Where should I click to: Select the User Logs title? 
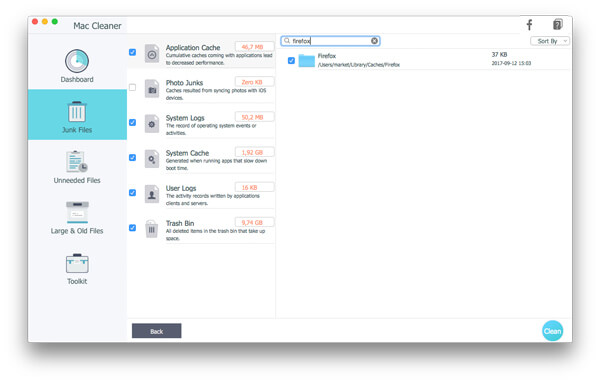[181, 188]
